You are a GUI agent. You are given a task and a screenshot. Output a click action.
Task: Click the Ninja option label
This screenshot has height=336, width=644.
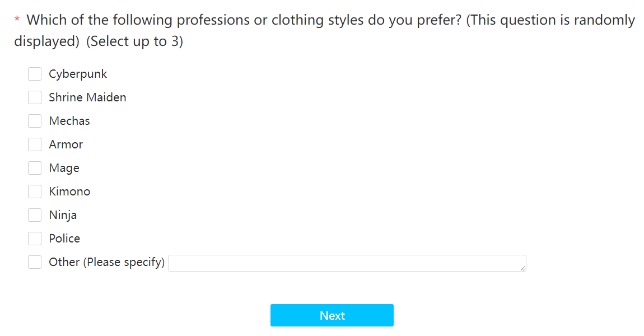click(63, 215)
